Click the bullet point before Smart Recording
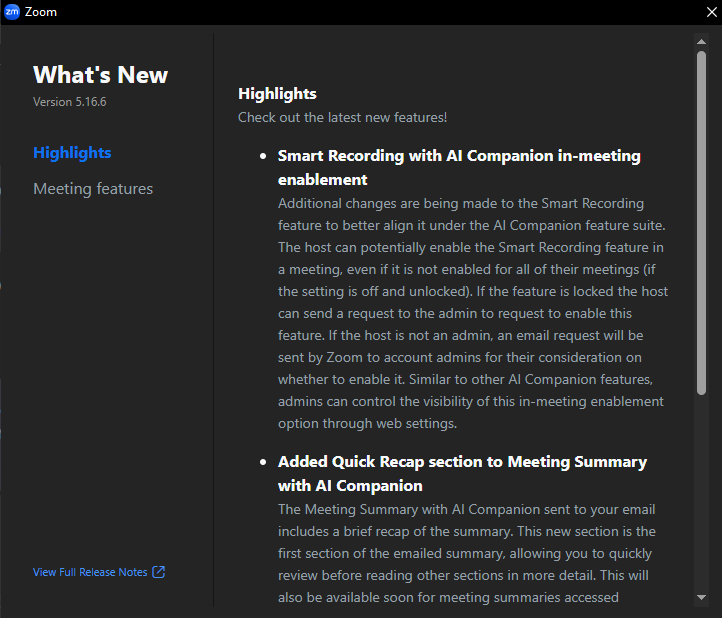722x618 pixels. pos(263,157)
